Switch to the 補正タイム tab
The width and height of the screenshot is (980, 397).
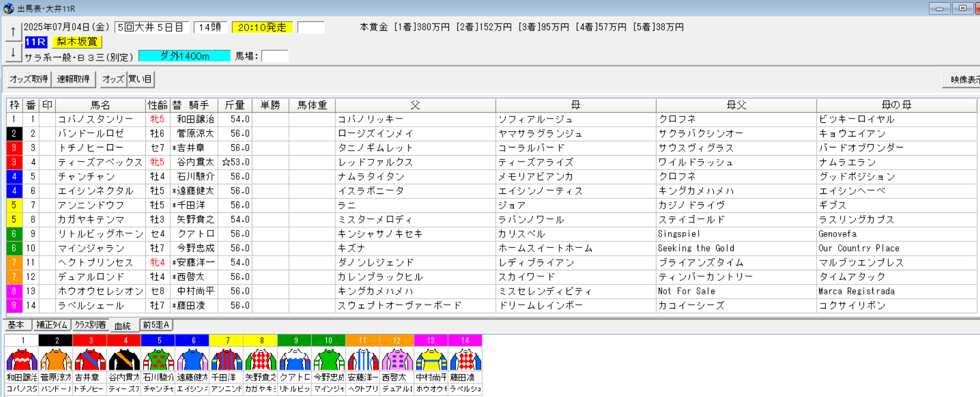(52, 325)
